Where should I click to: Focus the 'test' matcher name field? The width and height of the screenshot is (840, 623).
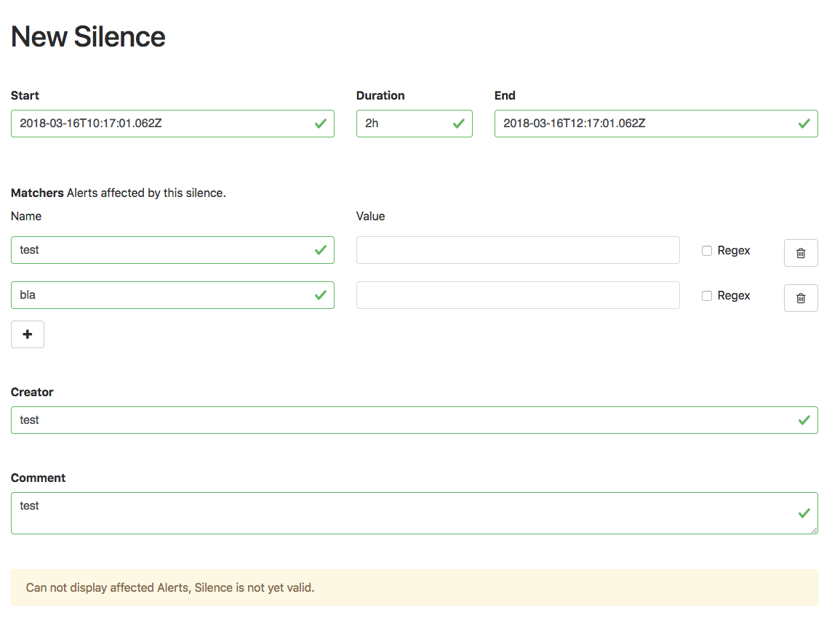point(160,250)
